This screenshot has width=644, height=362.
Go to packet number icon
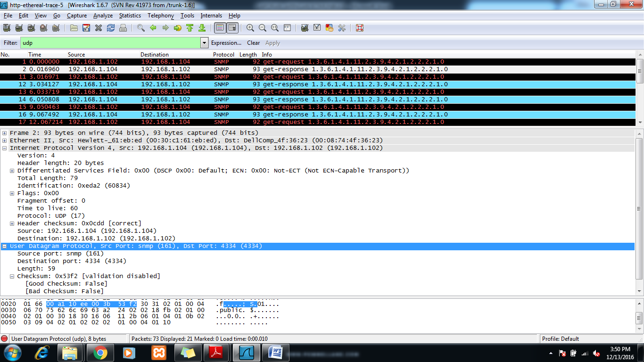click(x=178, y=28)
